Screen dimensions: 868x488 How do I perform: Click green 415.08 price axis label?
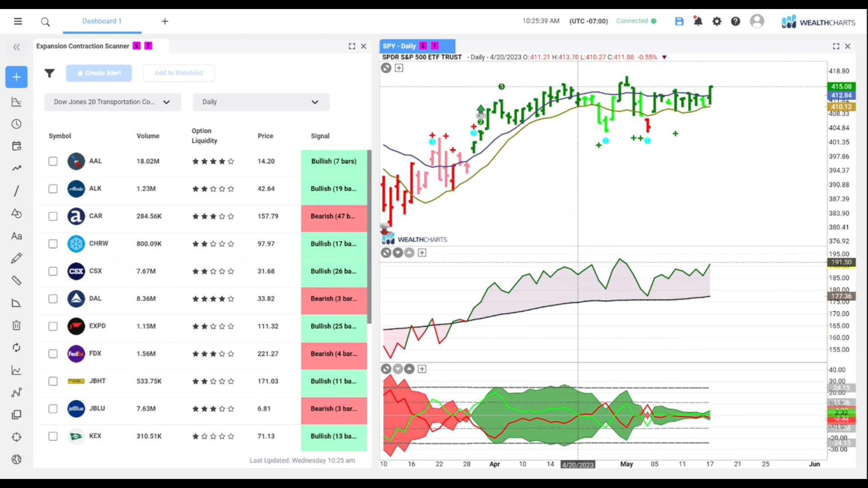840,86
